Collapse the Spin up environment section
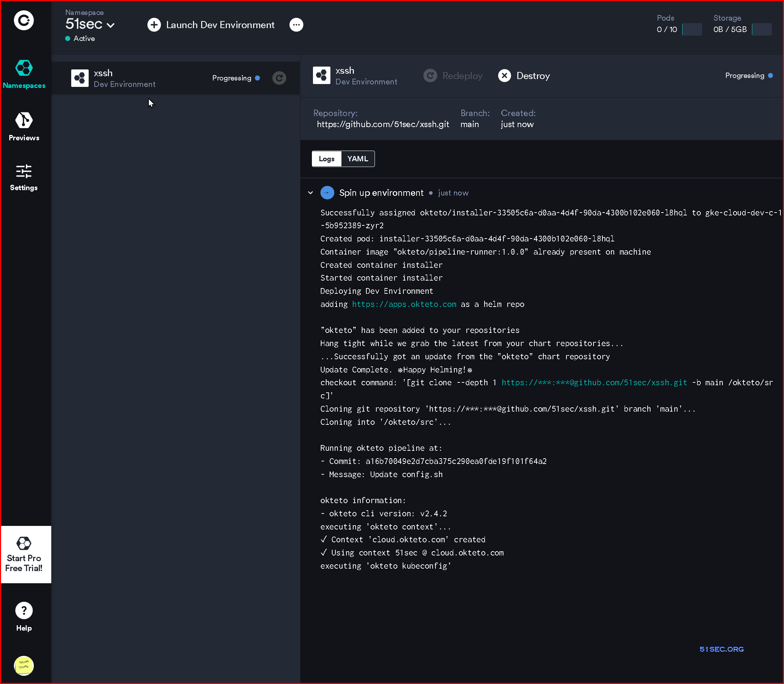 (310, 193)
